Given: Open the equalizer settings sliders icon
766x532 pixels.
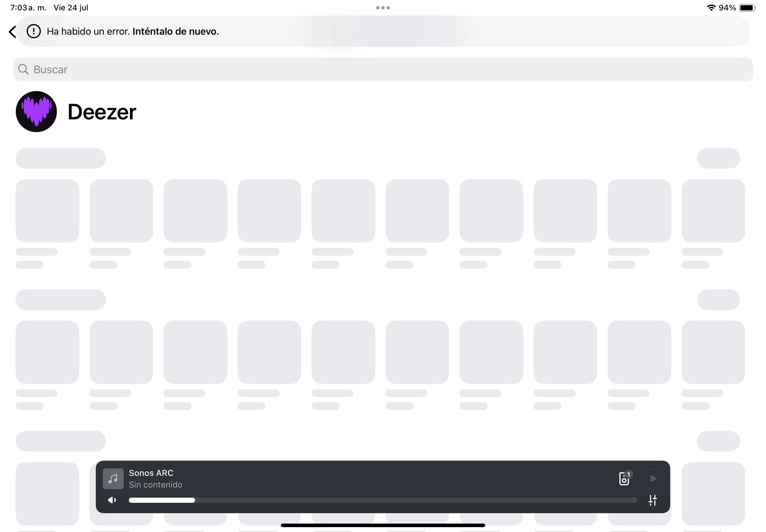Looking at the screenshot, I should (653, 500).
